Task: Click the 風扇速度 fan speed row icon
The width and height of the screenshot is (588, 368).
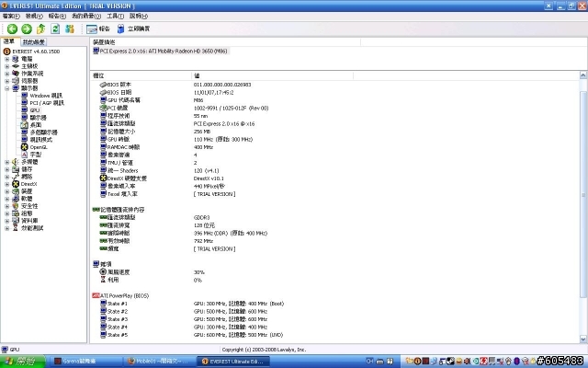Action: pyautogui.click(x=103, y=272)
